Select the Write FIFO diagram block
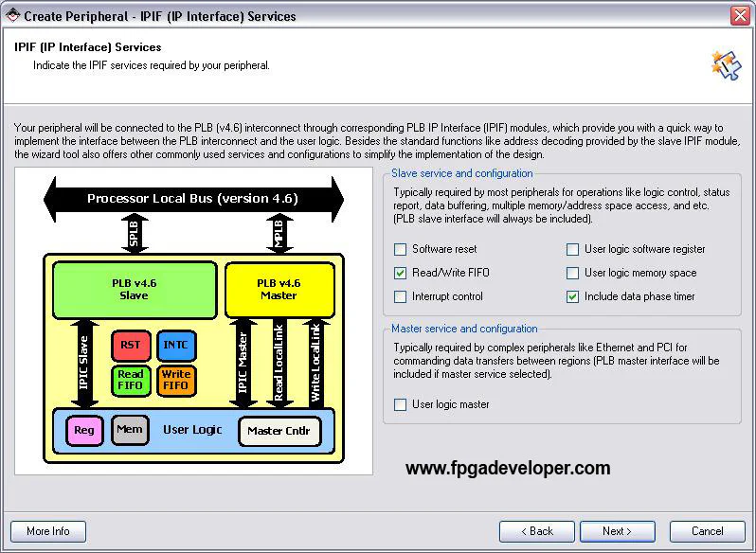This screenshot has height=553, width=756. pyautogui.click(x=176, y=380)
